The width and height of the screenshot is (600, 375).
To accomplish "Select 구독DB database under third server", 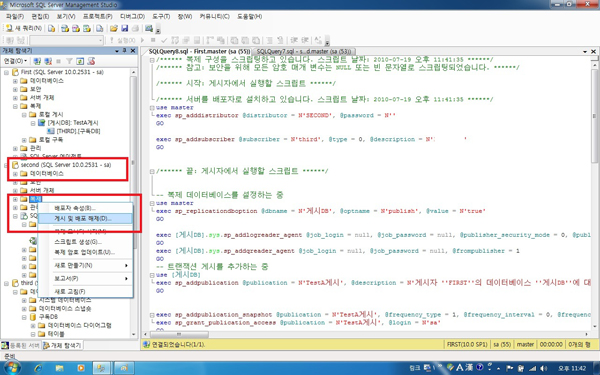I will [48, 317].
